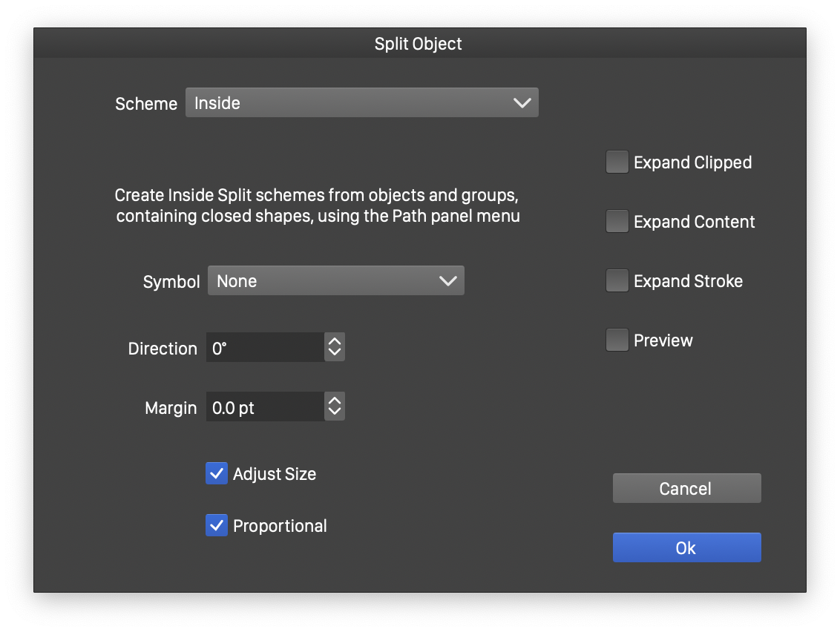Decrease Margin with the stepper down arrow
Viewport: 840px width, 632px height.
coord(335,412)
